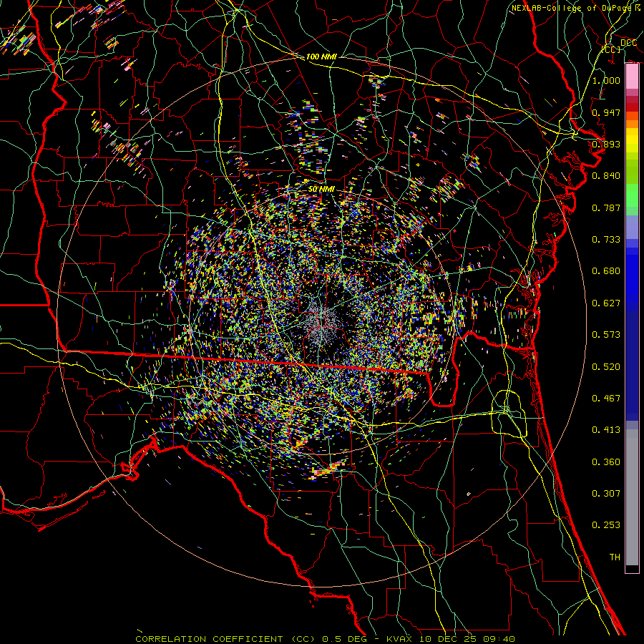Select the 0.947 legend value
Image resolution: width=644 pixels, height=644 pixels.
[606, 112]
